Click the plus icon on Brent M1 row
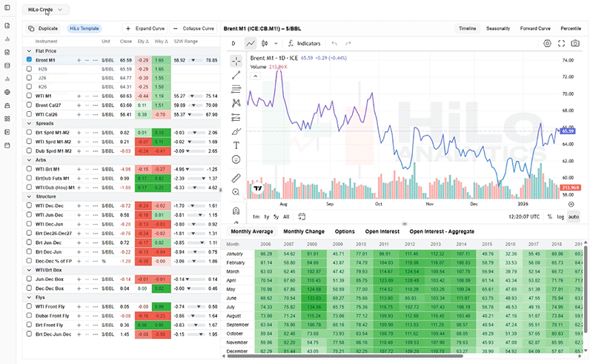Image resolution: width=593 pixels, height=364 pixels. click(79, 61)
